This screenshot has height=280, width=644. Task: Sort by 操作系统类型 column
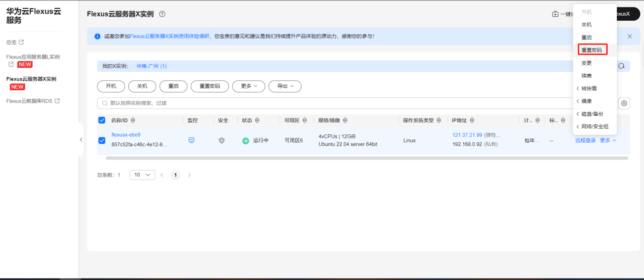[x=439, y=120]
